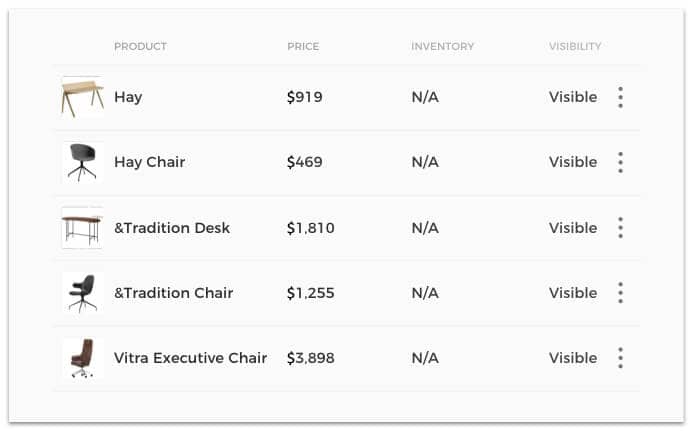Open the three-dot menu for Hay
Image resolution: width=693 pixels, height=431 pixels.
620,97
